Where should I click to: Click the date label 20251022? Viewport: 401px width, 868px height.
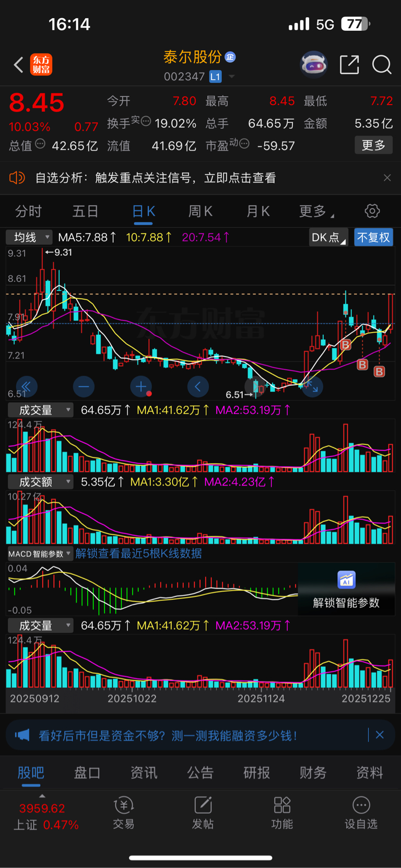click(132, 699)
